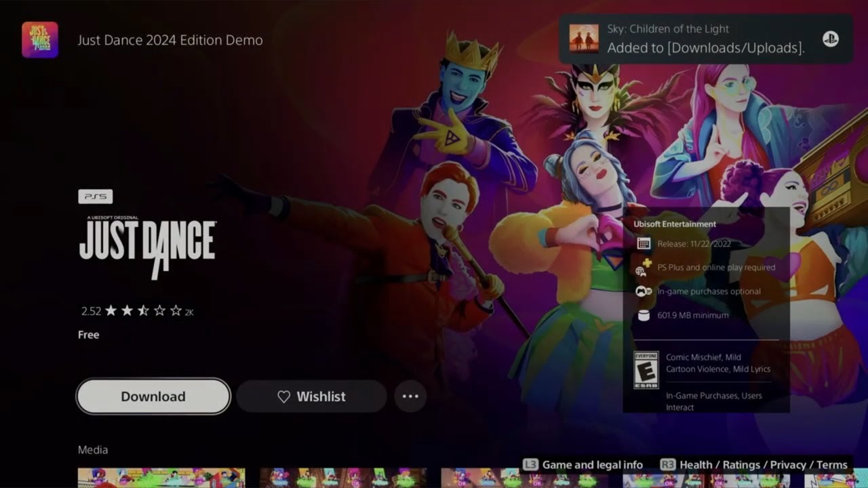Screen dimensions: 868x488
Task: Open the 2.52 star rating
Action: pos(137,311)
